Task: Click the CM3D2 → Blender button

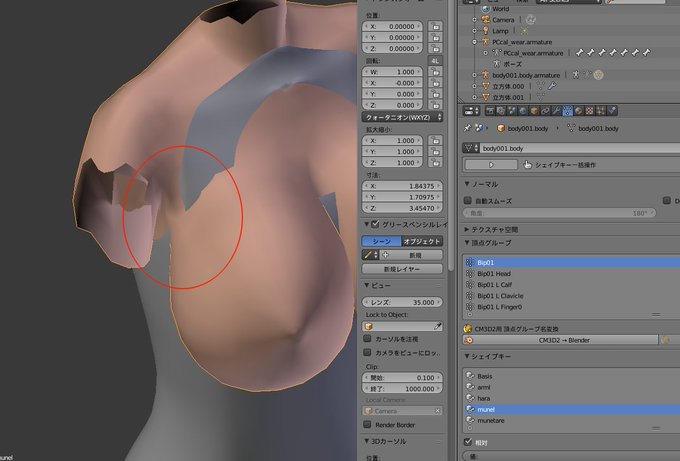Action: pos(561,340)
